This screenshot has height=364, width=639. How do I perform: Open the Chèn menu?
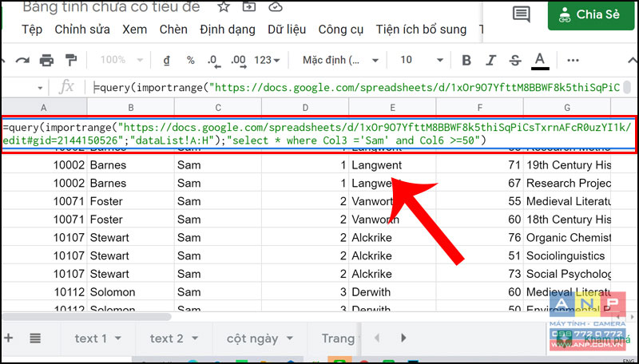point(173,30)
